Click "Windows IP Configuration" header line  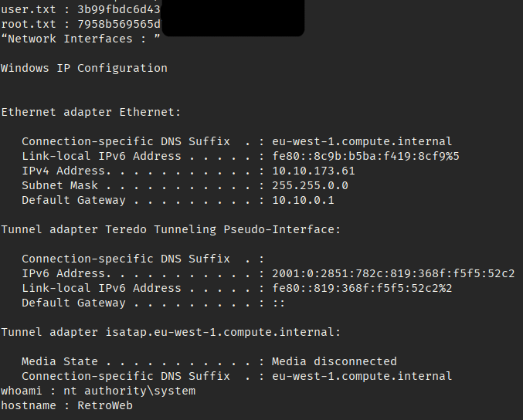pyautogui.click(x=83, y=68)
